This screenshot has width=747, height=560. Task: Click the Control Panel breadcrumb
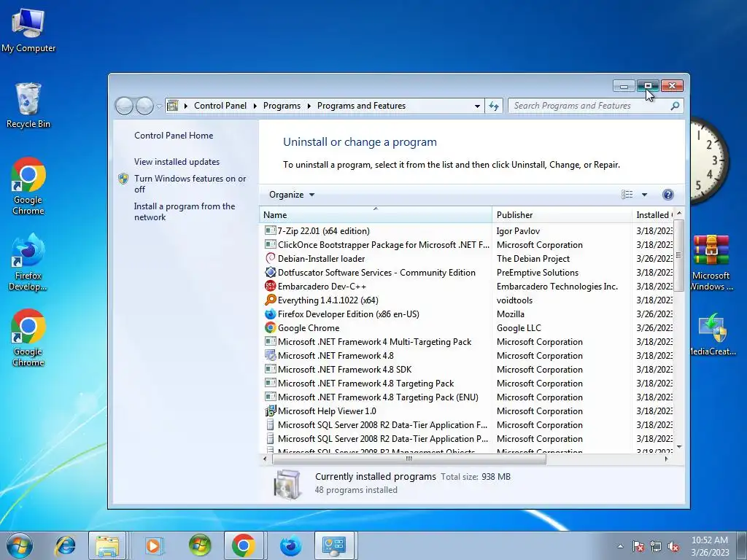(220, 106)
